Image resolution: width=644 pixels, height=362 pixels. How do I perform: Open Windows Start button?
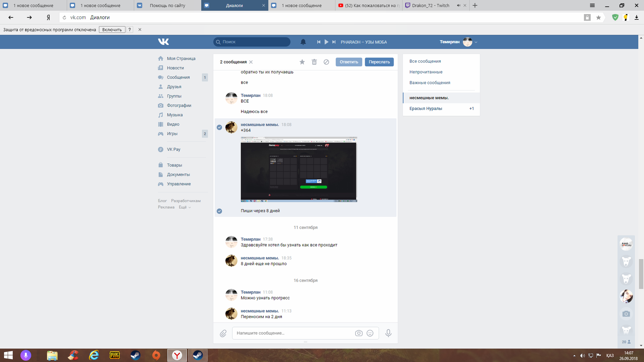8,355
